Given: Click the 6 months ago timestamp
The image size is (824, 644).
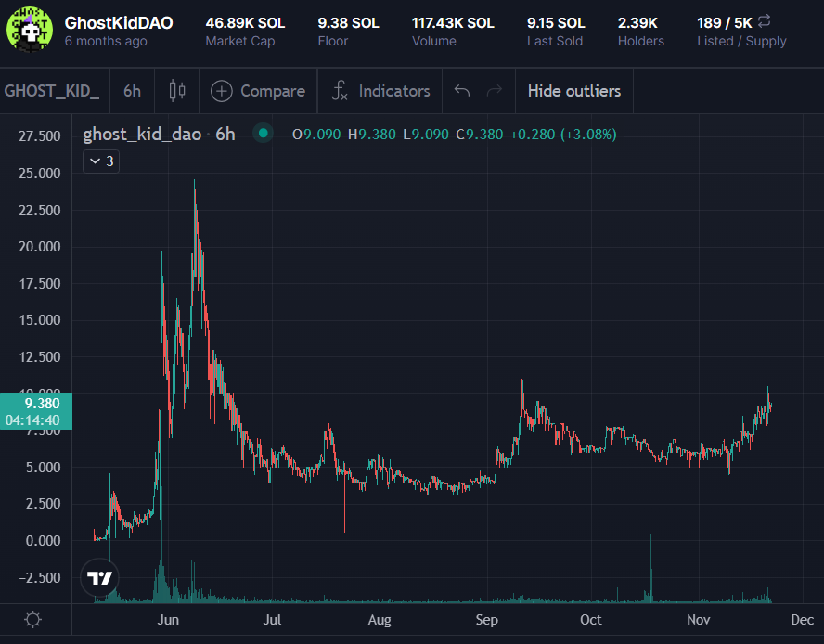Looking at the screenshot, I should click(x=106, y=41).
